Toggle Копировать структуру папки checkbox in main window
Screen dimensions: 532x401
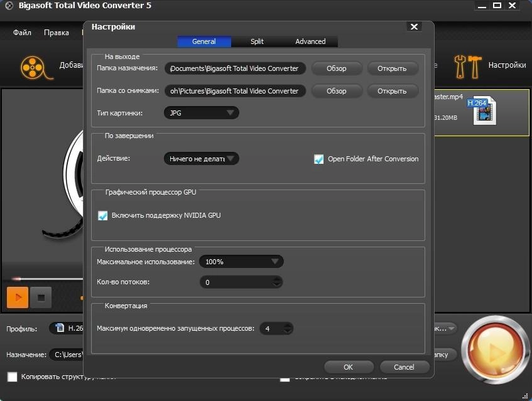[12, 377]
